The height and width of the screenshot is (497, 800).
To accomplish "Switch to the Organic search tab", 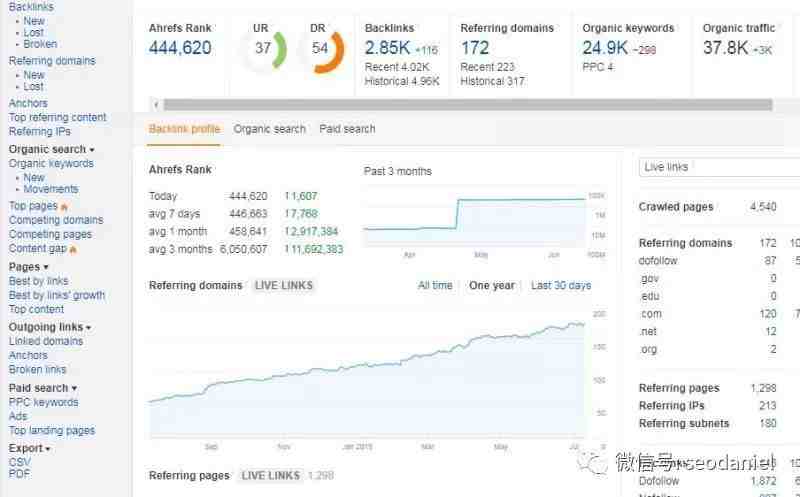I will coord(269,129).
